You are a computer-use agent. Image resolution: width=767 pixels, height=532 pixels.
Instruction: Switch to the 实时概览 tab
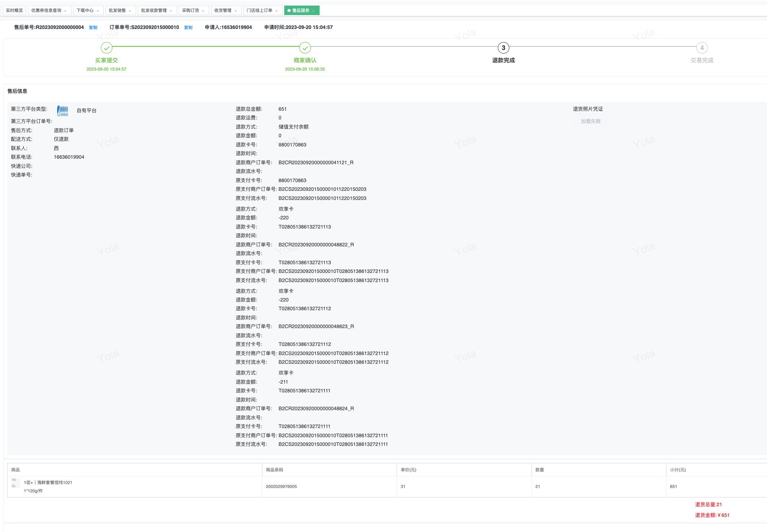[14, 11]
